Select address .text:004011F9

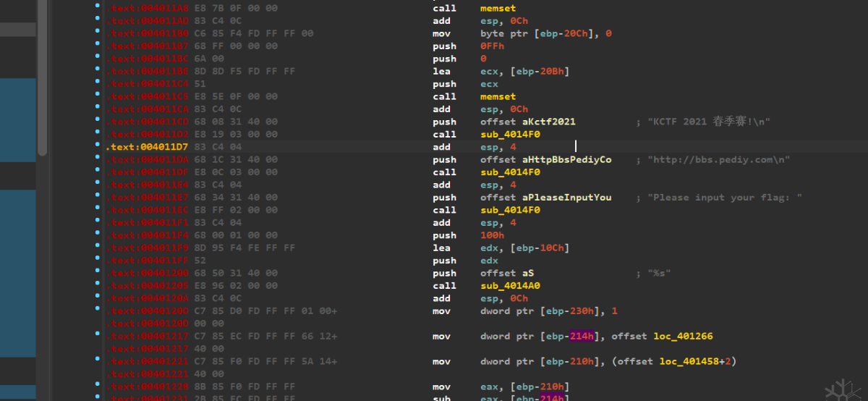click(147, 248)
